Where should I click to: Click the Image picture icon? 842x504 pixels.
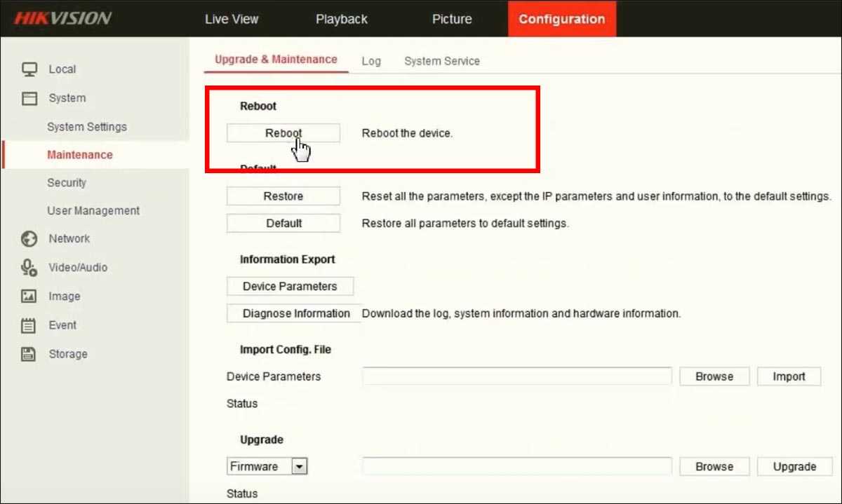click(29, 297)
